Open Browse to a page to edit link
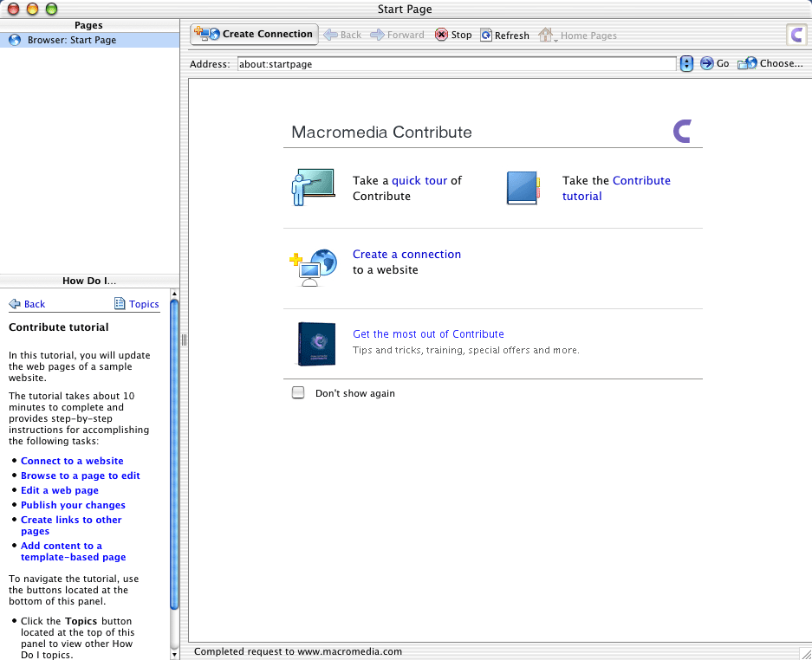The image size is (812, 660). [x=81, y=476]
